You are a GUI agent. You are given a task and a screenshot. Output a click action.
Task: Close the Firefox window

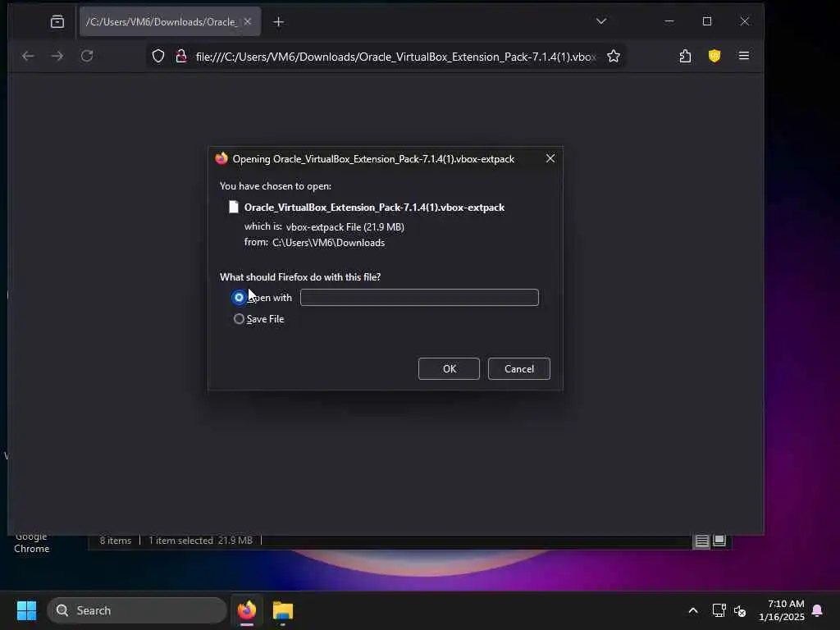coord(745,21)
